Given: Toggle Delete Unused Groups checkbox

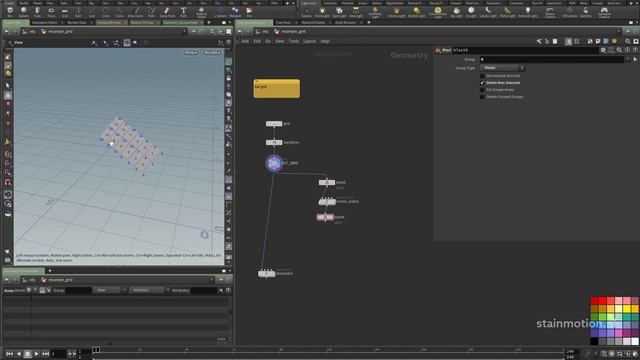Looking at the screenshot, I should [482, 97].
